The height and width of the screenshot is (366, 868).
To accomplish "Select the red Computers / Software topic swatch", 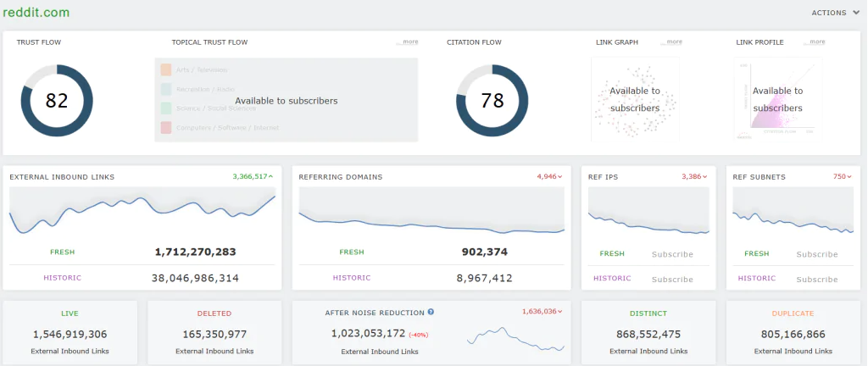I will click(165, 127).
